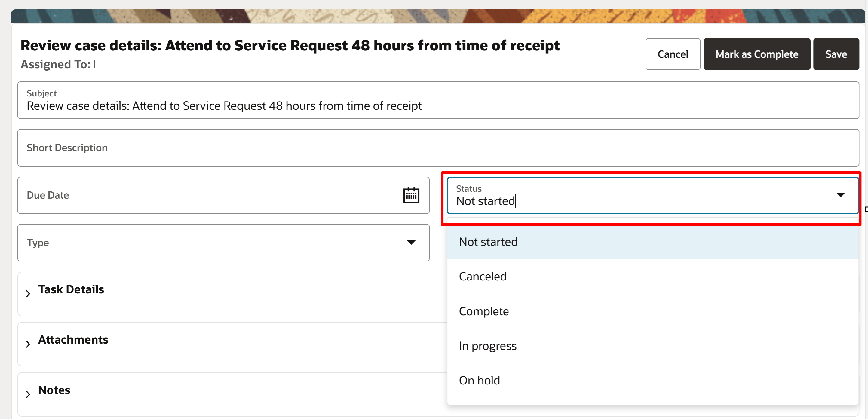Viewport: 868px width, 419px height.
Task: Select Complete from the status list
Action: pos(484,311)
